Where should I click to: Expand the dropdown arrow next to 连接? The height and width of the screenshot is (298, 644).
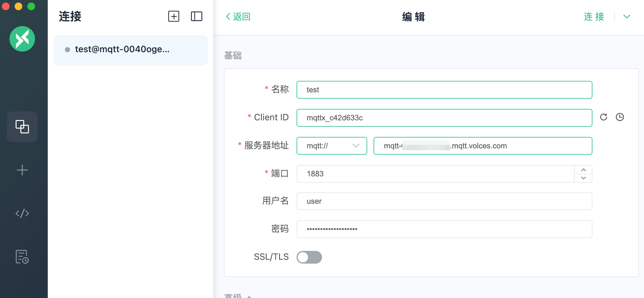pyautogui.click(x=627, y=17)
